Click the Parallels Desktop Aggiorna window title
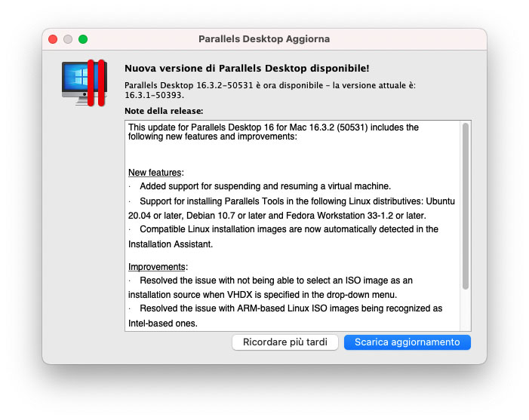The height and width of the screenshot is (420, 529). (x=264, y=39)
